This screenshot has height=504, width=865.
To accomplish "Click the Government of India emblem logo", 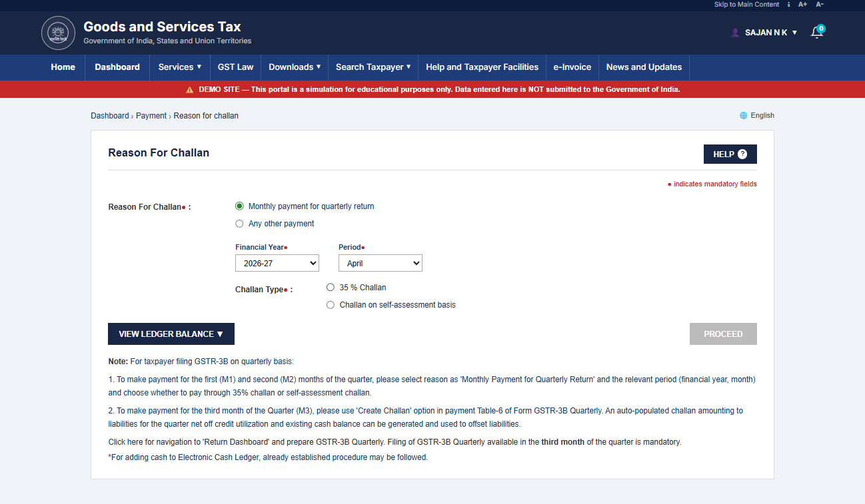I will point(59,33).
